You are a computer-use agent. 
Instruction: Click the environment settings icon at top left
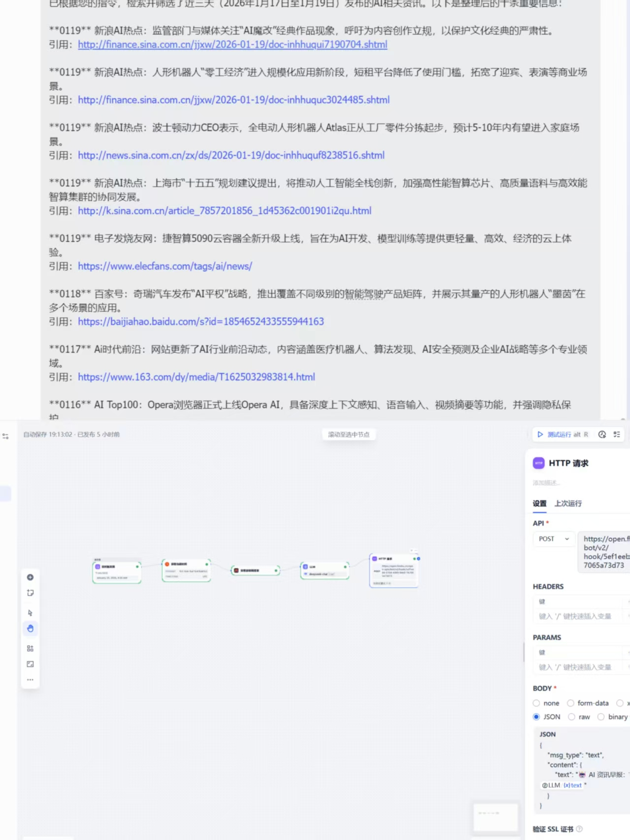(x=5, y=436)
